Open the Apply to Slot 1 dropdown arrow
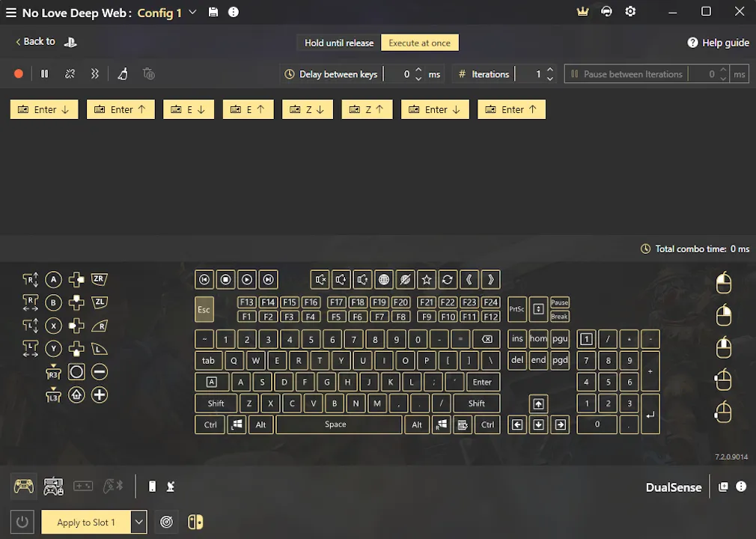 tap(138, 522)
